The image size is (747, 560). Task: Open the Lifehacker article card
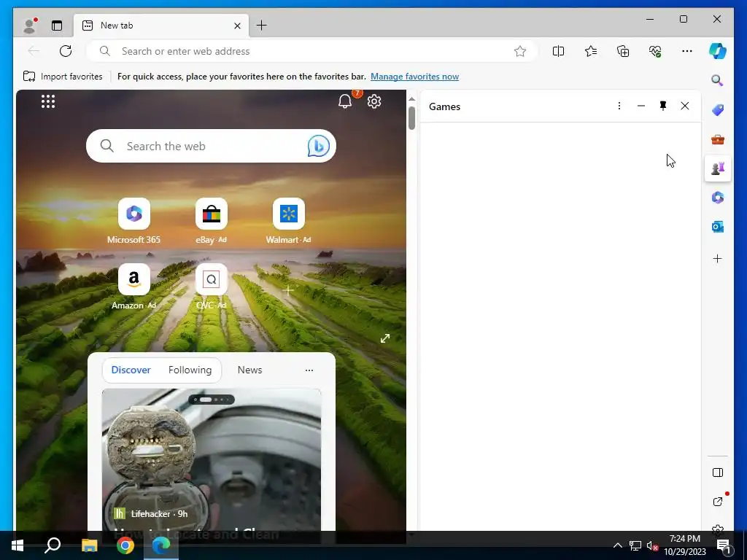(212, 459)
